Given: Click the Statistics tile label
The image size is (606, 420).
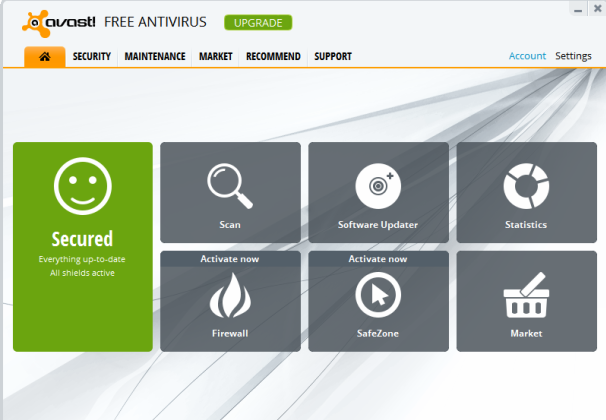Looking at the screenshot, I should pos(526,224).
